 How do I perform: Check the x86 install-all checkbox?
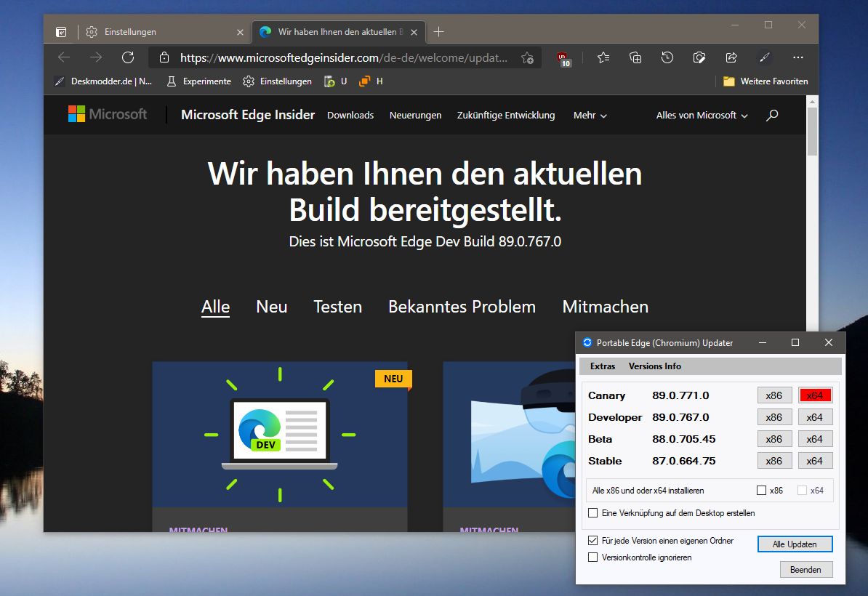click(x=762, y=491)
